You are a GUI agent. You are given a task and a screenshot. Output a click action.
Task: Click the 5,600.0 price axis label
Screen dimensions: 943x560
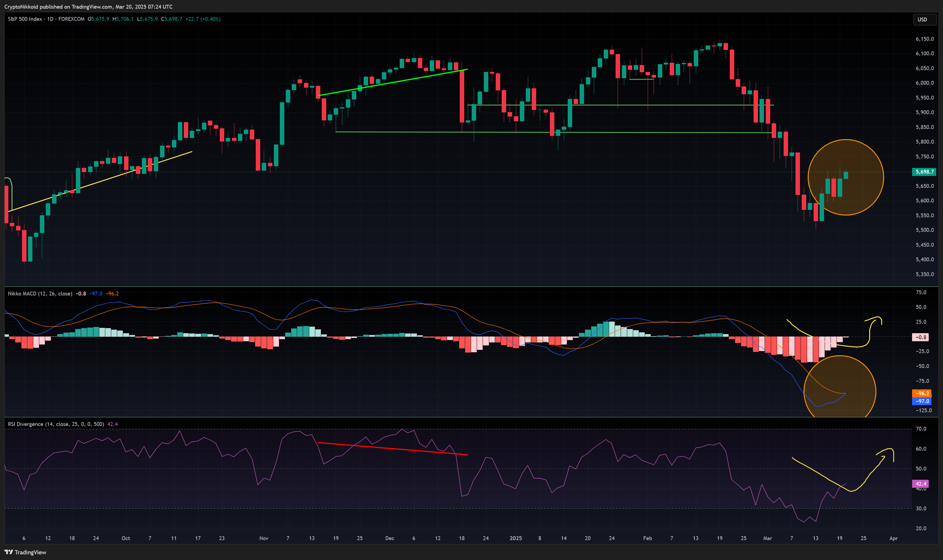925,201
